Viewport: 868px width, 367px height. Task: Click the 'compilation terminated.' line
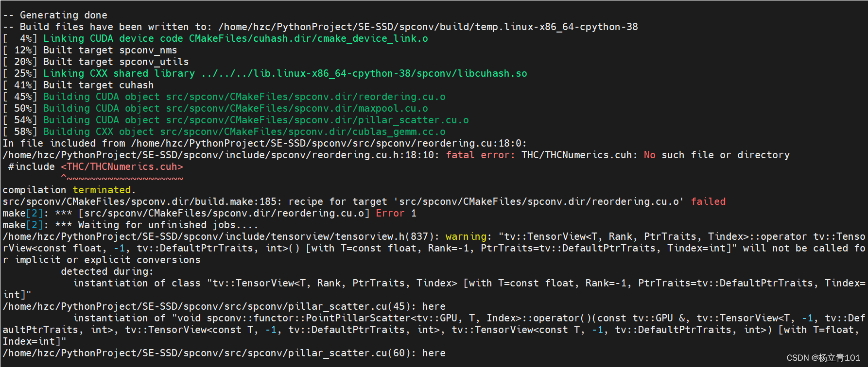click(x=69, y=190)
